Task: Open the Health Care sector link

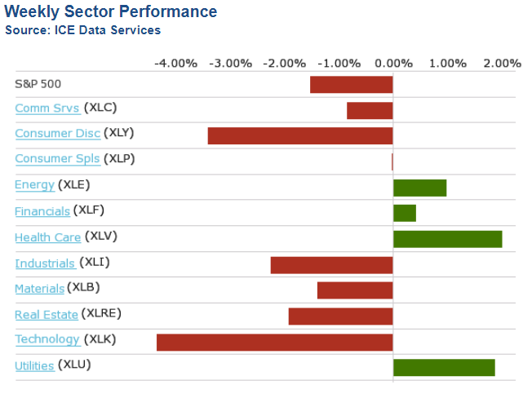Action: click(47, 237)
